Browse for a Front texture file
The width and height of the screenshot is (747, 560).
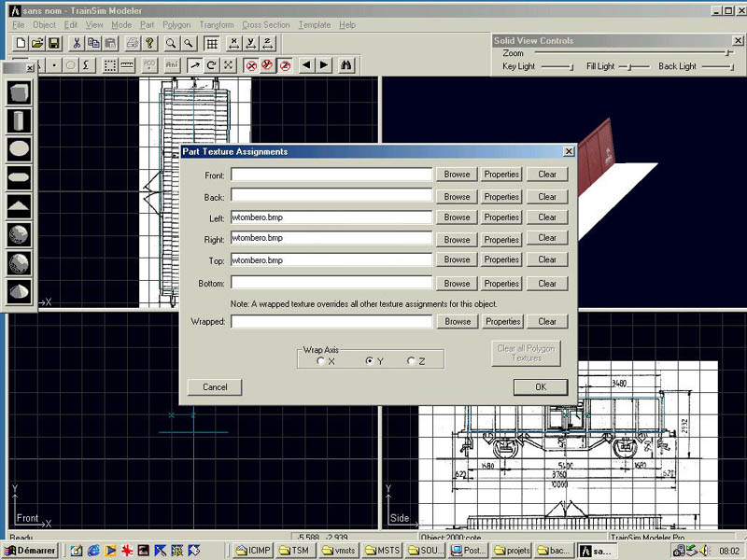pos(457,175)
